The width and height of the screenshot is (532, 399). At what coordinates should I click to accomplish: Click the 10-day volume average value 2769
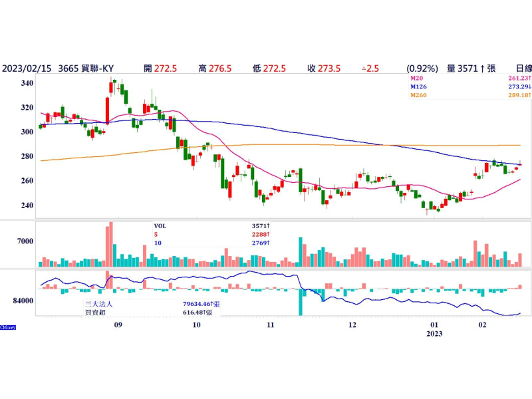(x=261, y=243)
